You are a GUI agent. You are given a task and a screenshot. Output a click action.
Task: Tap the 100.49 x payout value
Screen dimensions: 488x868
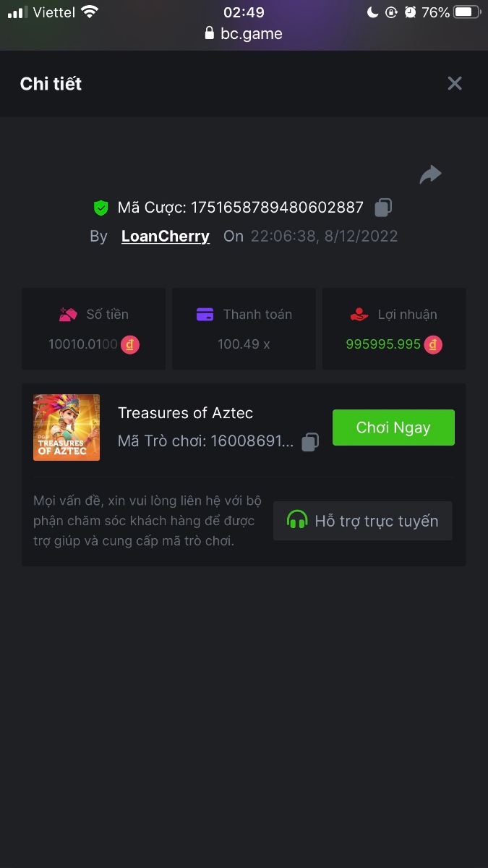pos(244,344)
